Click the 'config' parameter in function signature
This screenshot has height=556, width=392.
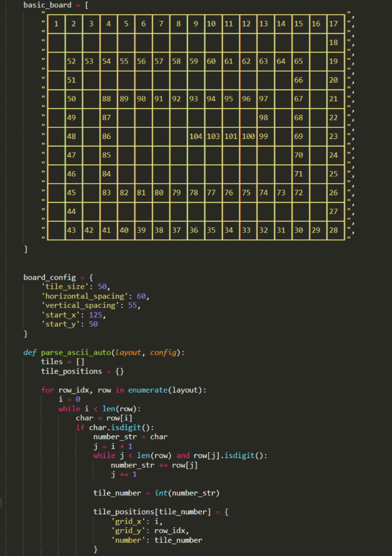pos(163,352)
